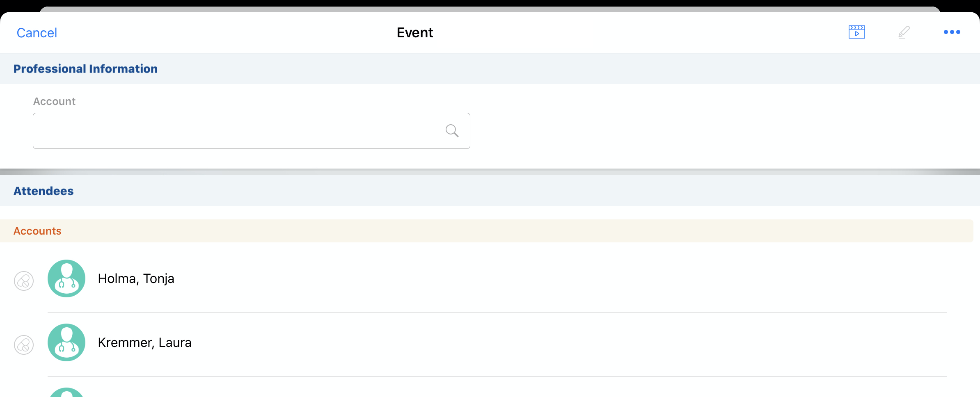Screen dimensions: 980x397
Task: Tap the gray divider bar above Attendees
Action: tap(490, 172)
